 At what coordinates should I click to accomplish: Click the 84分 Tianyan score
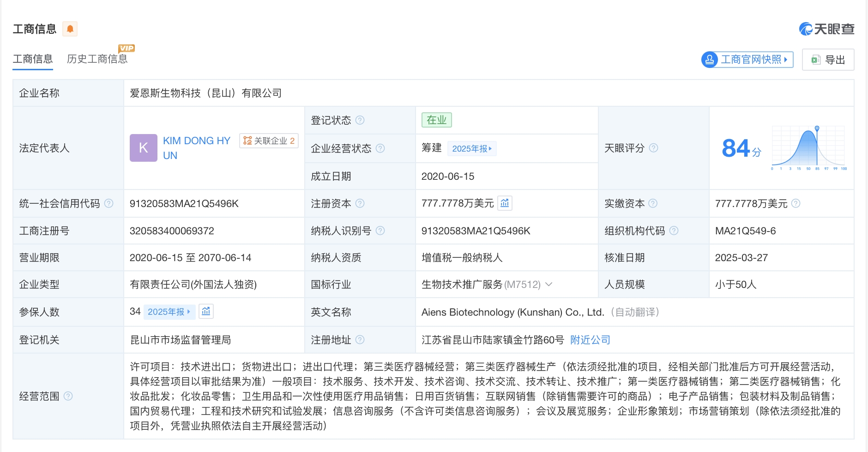741,148
